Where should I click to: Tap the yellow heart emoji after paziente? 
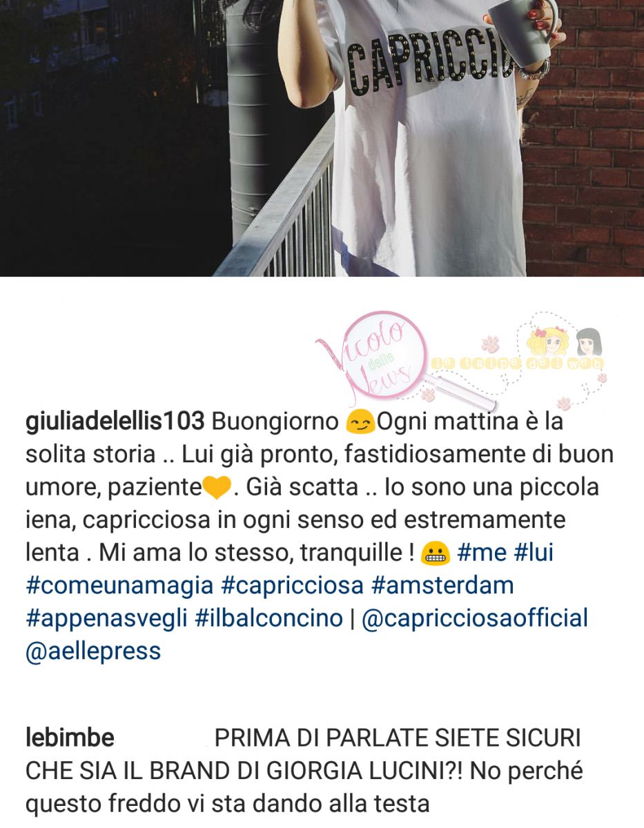216,487
